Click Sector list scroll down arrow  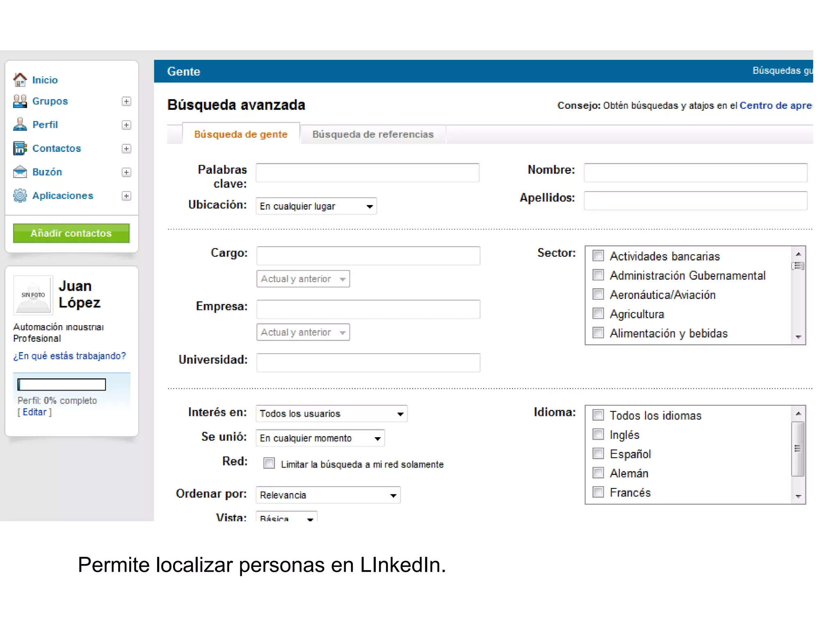click(x=798, y=337)
